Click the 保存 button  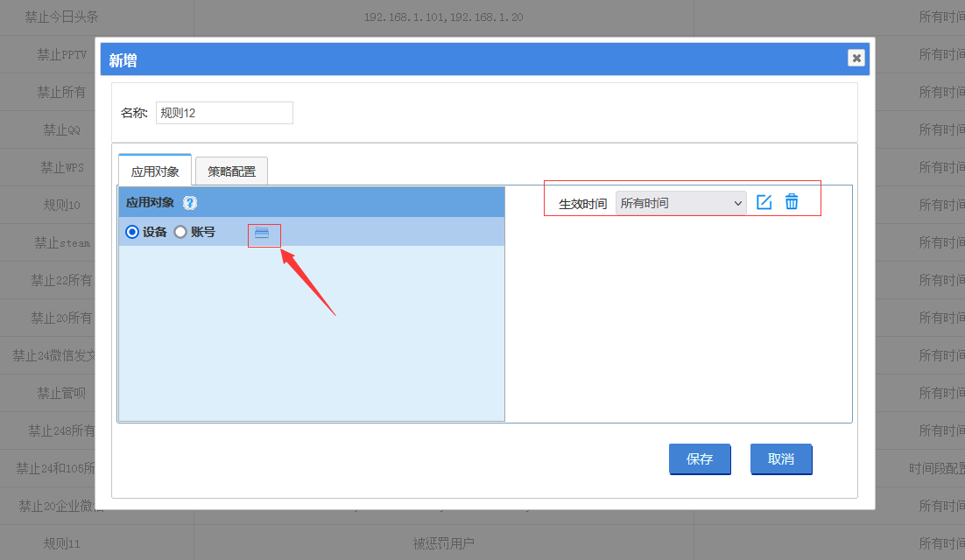tap(700, 459)
